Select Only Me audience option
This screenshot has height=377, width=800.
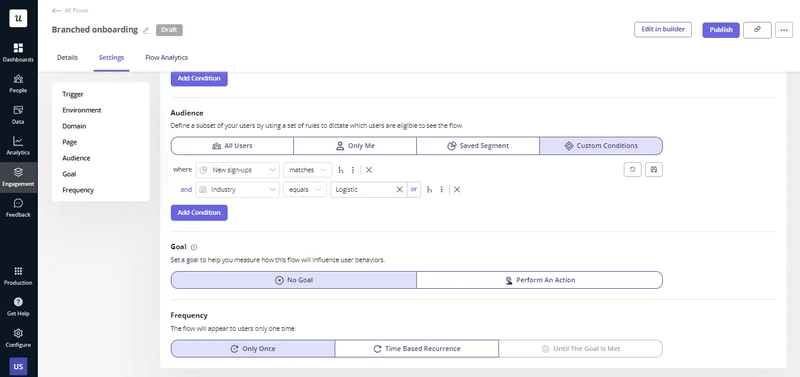355,146
